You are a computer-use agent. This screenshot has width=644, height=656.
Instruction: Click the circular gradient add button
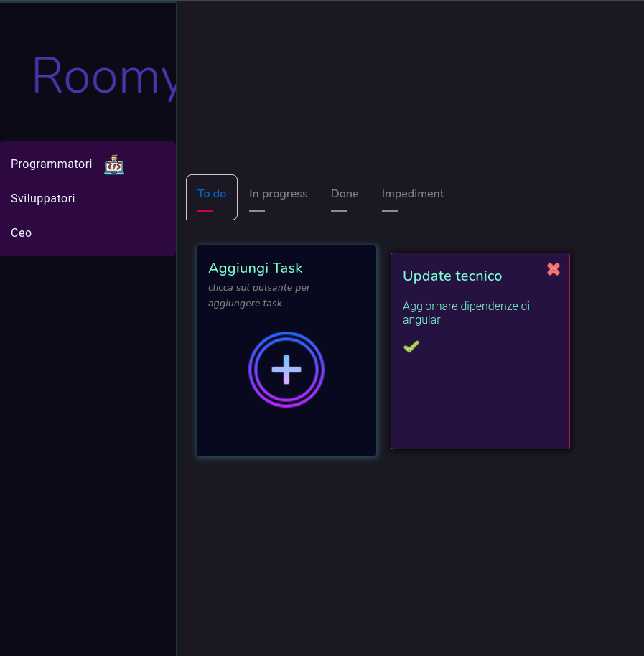tap(286, 369)
